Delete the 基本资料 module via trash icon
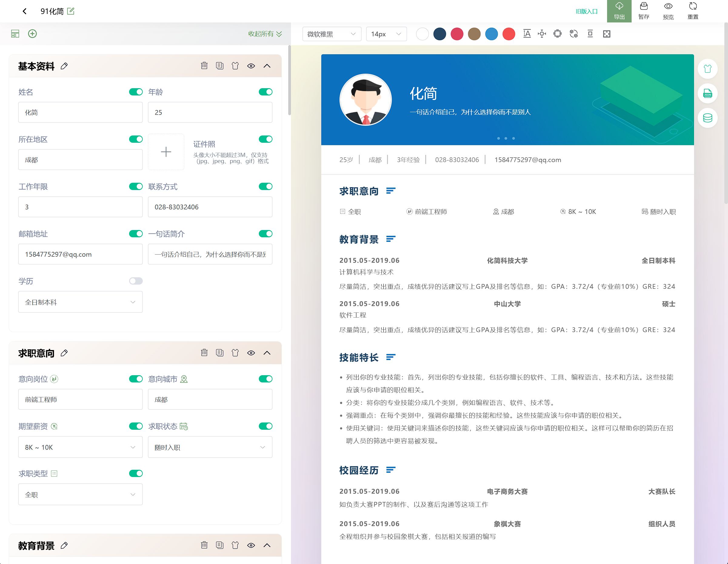This screenshot has height=564, width=728. 204,66
